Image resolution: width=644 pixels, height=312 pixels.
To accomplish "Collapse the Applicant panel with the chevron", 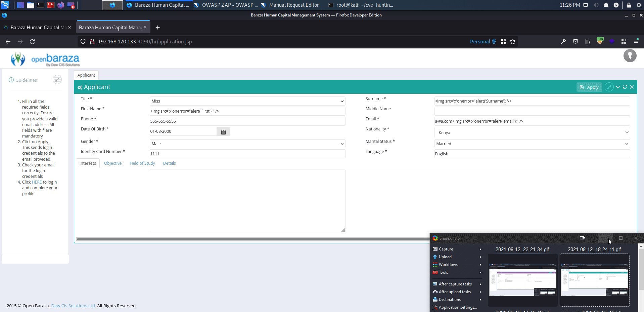I will pos(618,87).
